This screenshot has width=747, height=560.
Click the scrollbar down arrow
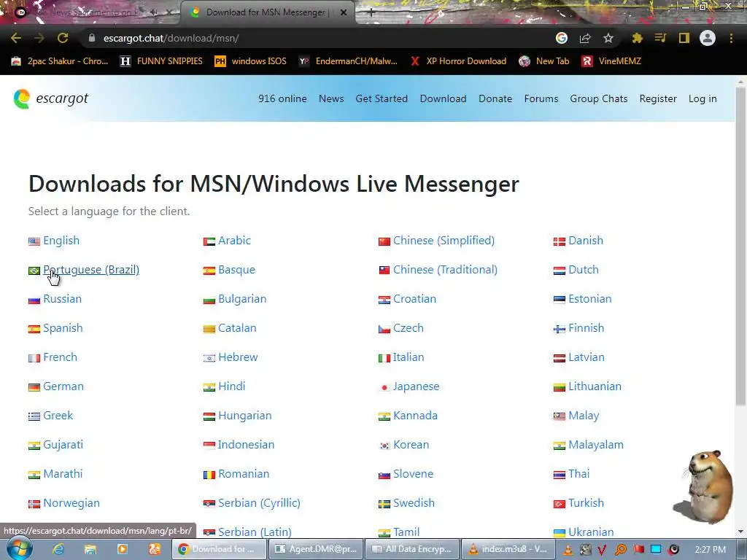point(740,532)
